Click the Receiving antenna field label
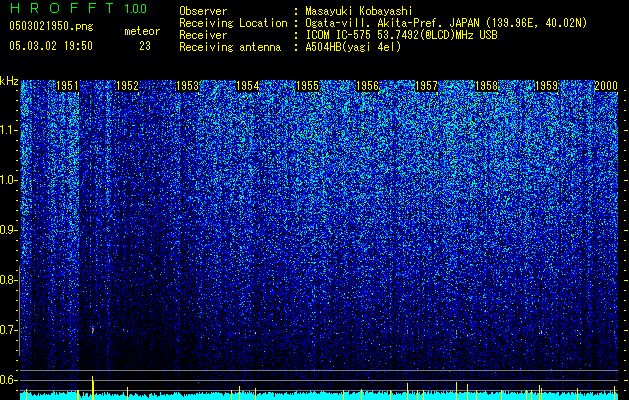Viewport: 629px width, 400px height. pyautogui.click(x=230, y=47)
